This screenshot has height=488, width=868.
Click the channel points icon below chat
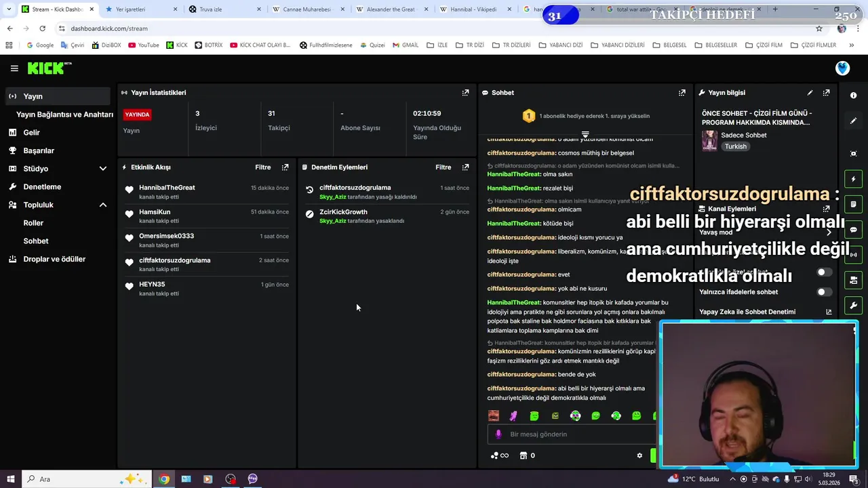[x=494, y=455]
